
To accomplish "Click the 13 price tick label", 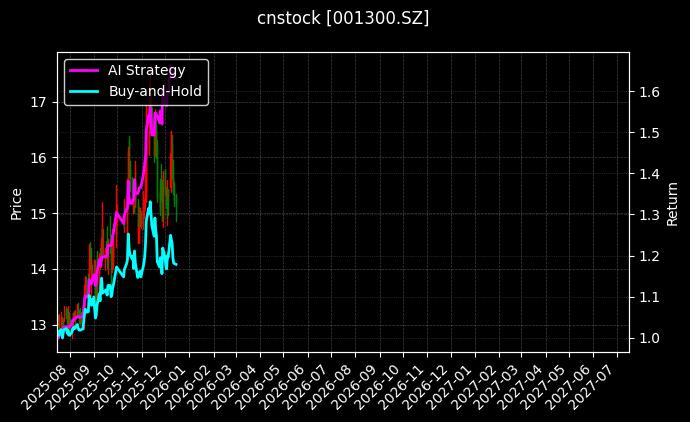I will pyautogui.click(x=39, y=325).
